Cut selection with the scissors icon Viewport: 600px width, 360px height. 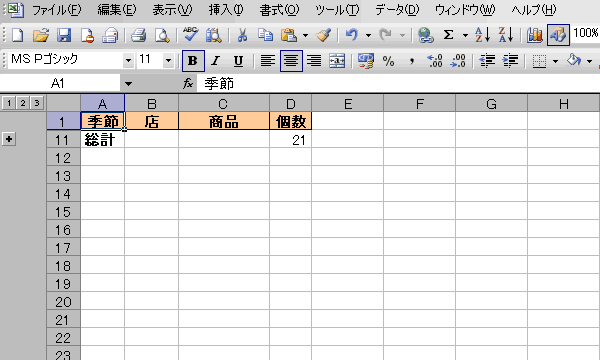click(242, 35)
